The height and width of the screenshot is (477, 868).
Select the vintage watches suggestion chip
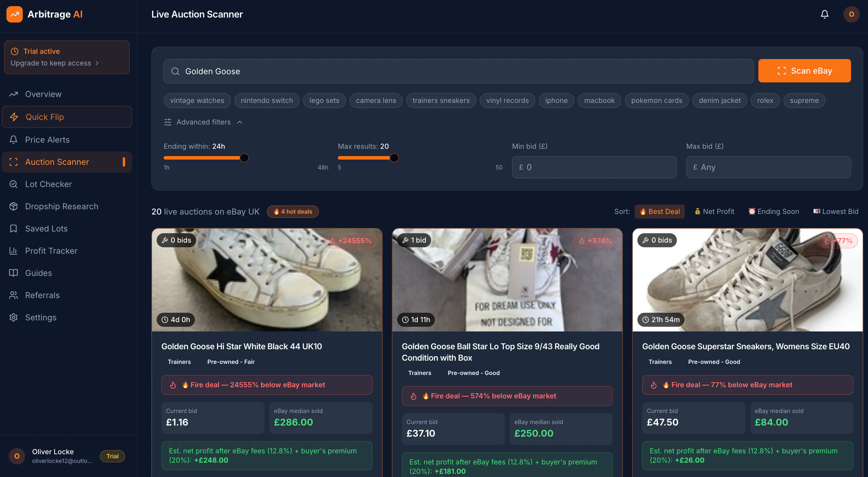click(197, 101)
